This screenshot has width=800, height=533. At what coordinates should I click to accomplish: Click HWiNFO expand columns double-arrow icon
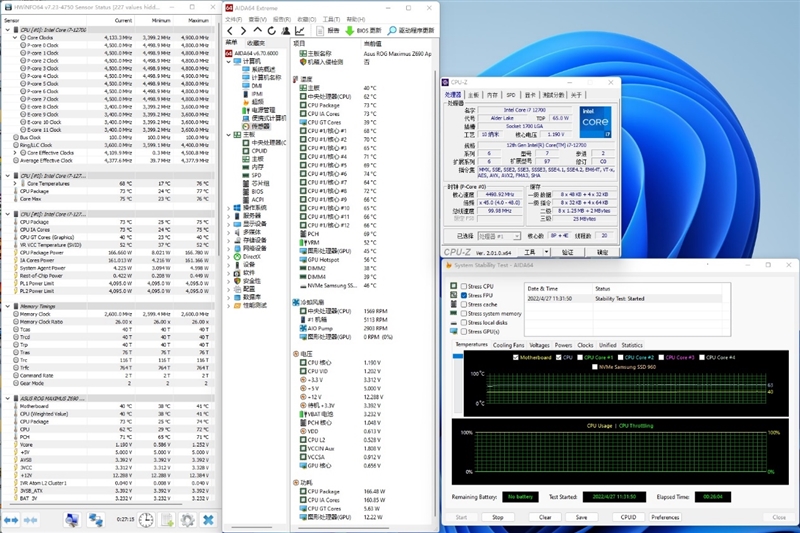(x=11, y=520)
